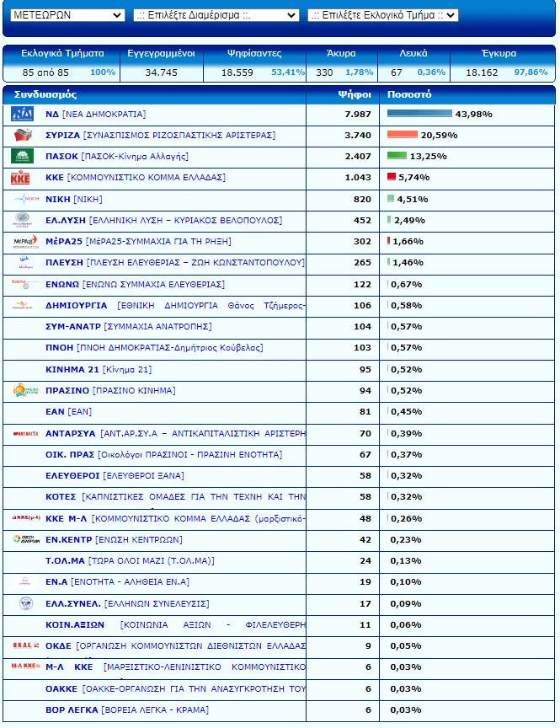Open the ΣΥΜ-ΑΝΑΤΡ party link
The height and width of the screenshot is (728, 560).
(129, 326)
